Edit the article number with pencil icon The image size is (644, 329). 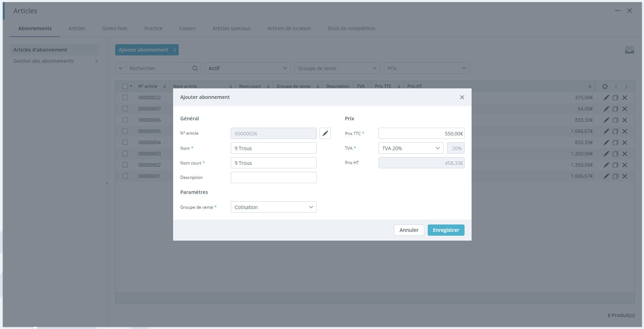[325, 133]
